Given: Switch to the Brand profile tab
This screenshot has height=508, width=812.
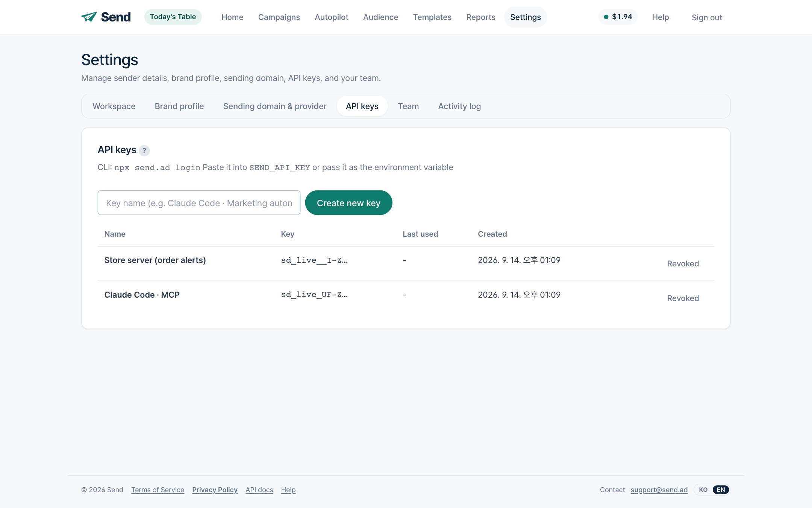Looking at the screenshot, I should (179, 106).
